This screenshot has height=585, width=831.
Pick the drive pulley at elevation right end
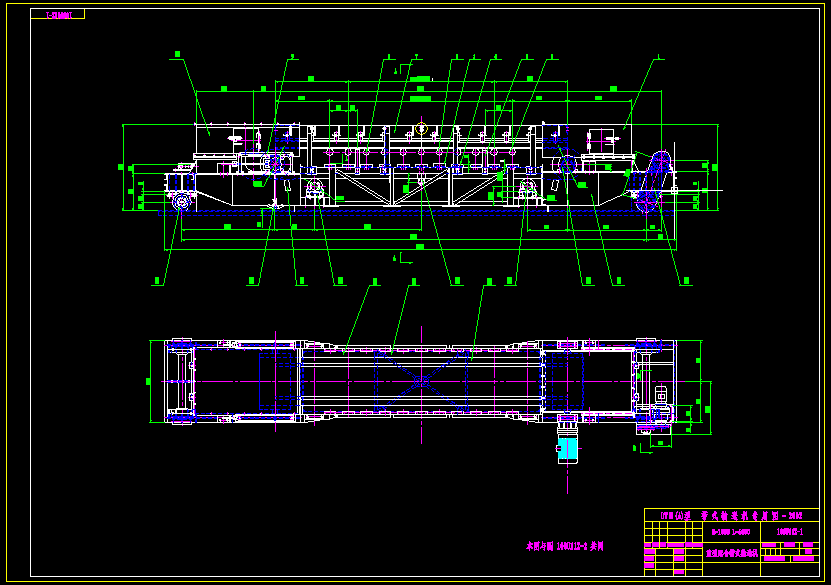660,164
